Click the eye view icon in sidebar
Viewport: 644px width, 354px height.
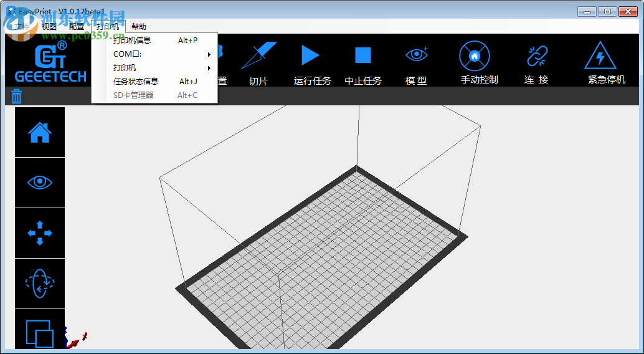pos(40,183)
